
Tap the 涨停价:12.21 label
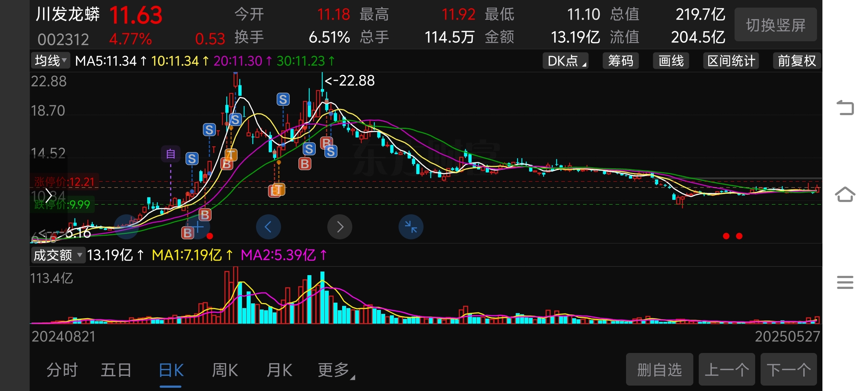click(x=64, y=182)
